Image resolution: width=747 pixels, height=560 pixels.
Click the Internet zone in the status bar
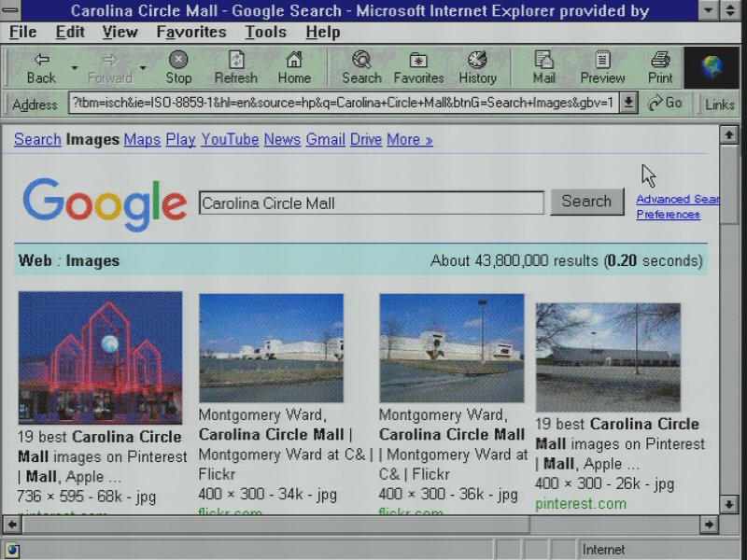point(657,550)
